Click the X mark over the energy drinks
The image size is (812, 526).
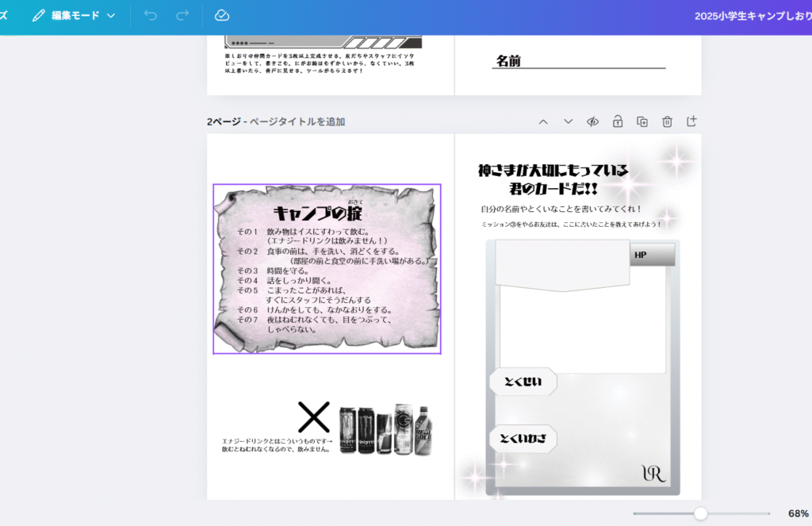[x=313, y=417]
